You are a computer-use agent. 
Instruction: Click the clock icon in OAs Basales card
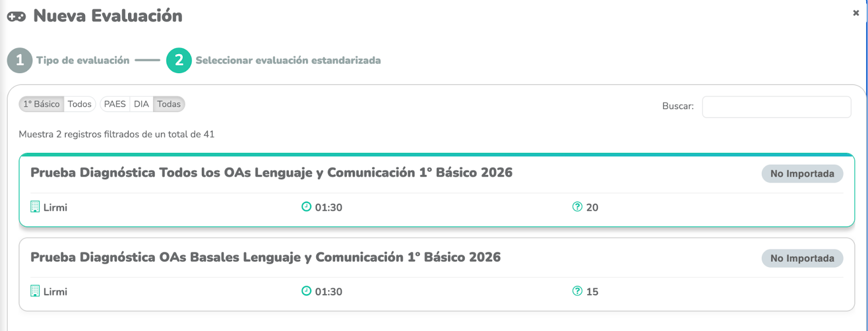pyautogui.click(x=307, y=291)
